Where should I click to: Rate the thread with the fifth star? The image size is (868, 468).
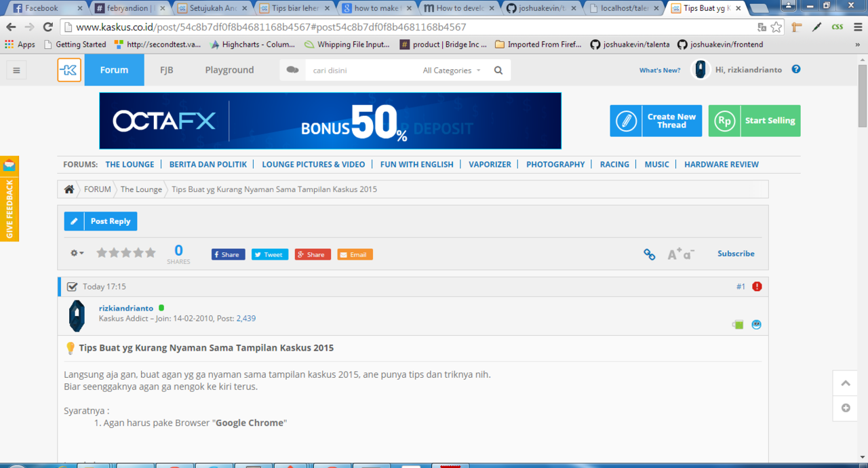150,252
